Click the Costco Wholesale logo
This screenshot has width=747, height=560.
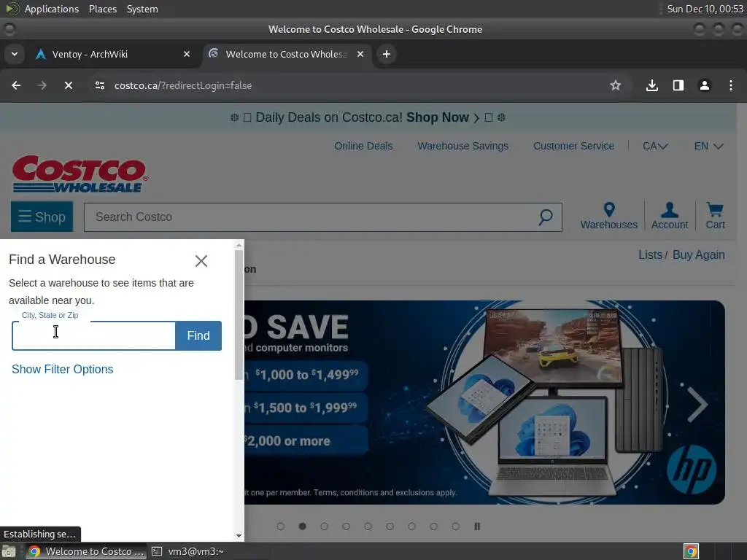click(x=80, y=174)
